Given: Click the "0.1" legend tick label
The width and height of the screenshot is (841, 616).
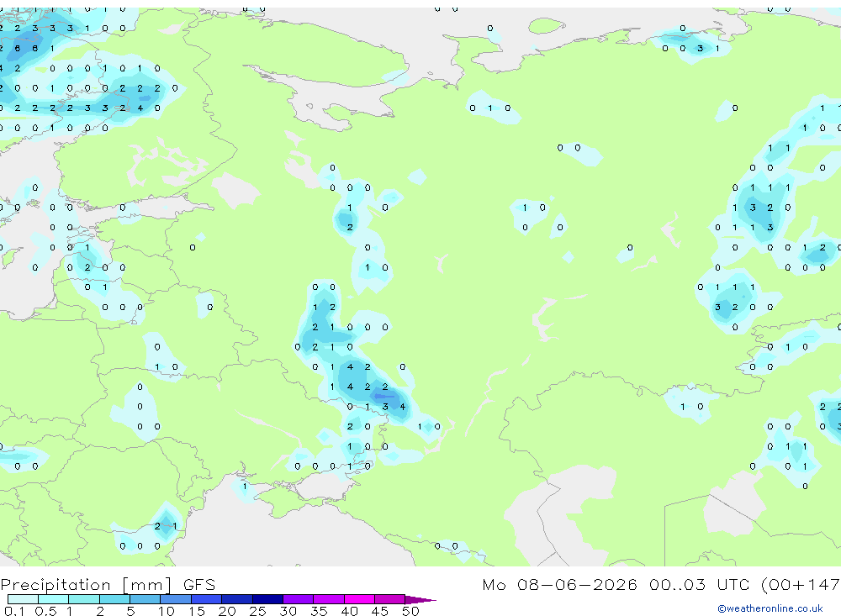Looking at the screenshot, I should [14, 611].
